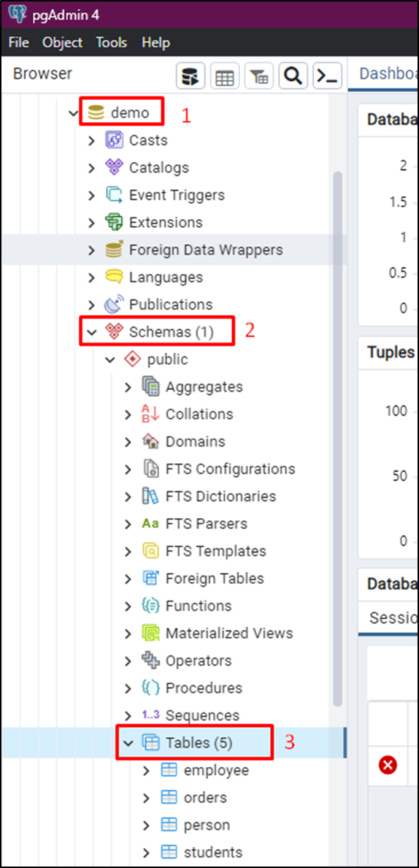Open the Help menu
Screen dimensions: 419x868
pos(156,42)
